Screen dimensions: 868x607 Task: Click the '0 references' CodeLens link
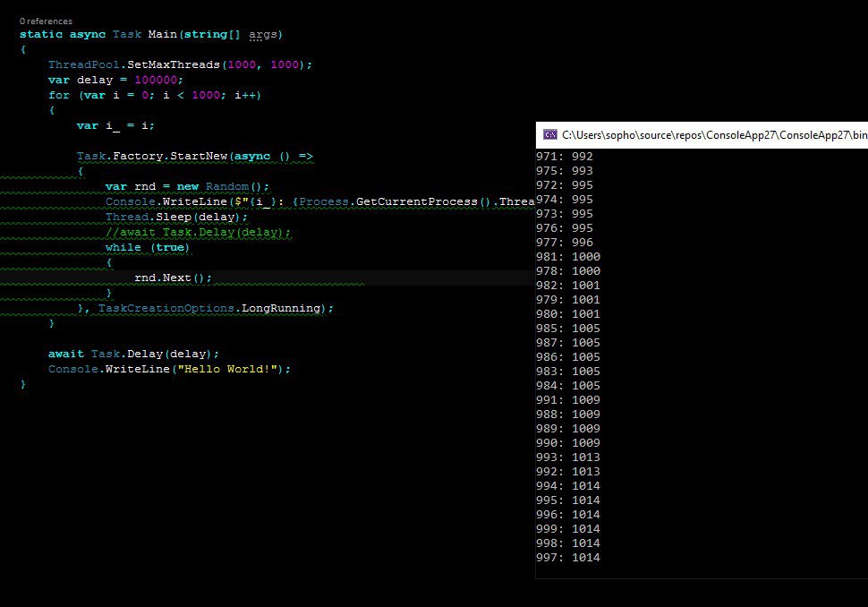46,21
